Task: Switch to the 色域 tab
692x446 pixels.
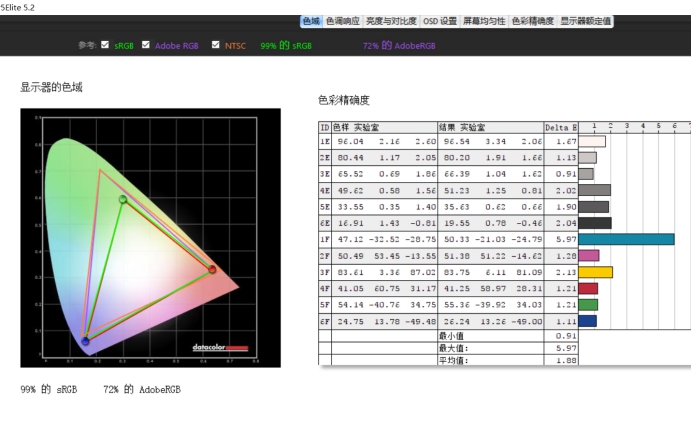Action: pyautogui.click(x=312, y=21)
